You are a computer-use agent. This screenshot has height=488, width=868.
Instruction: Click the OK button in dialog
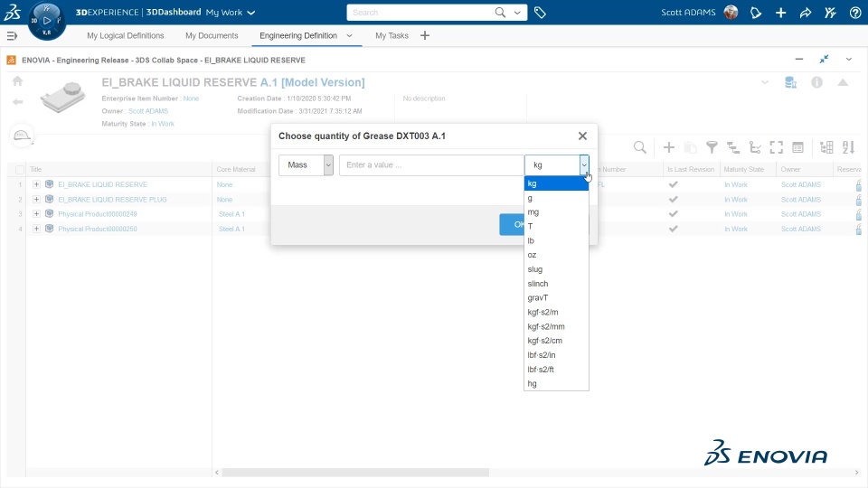point(512,224)
